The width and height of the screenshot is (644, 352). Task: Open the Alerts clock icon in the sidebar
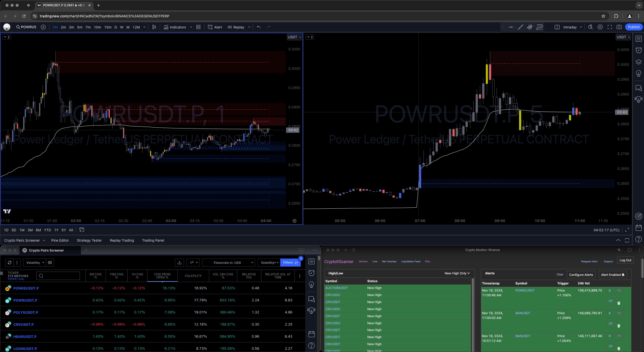pyautogui.click(x=638, y=50)
